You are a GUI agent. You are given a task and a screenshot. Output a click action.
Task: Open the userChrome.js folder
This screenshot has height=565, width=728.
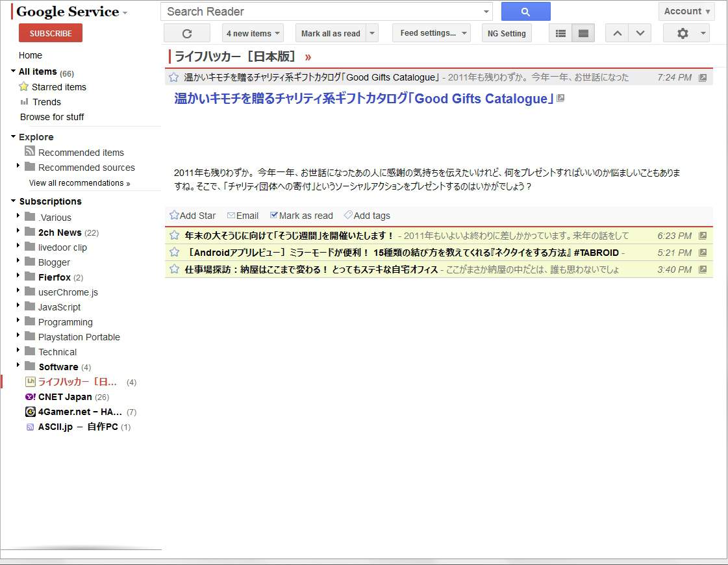(x=61, y=292)
